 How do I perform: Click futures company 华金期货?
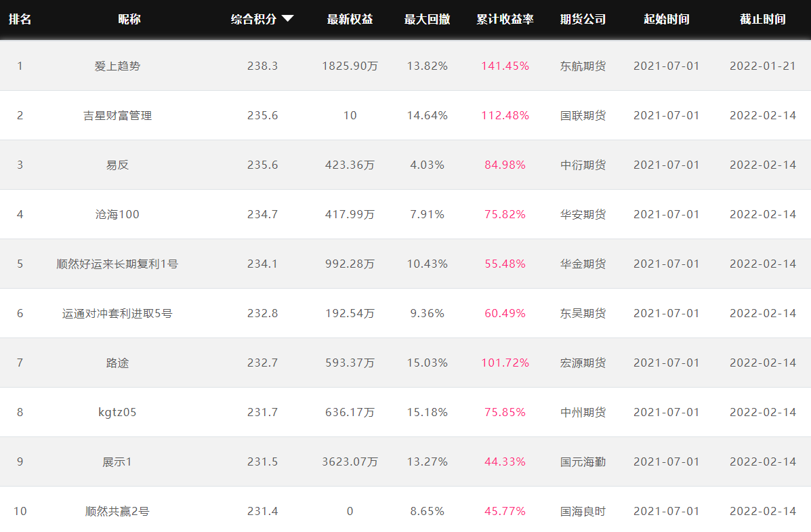tap(583, 264)
